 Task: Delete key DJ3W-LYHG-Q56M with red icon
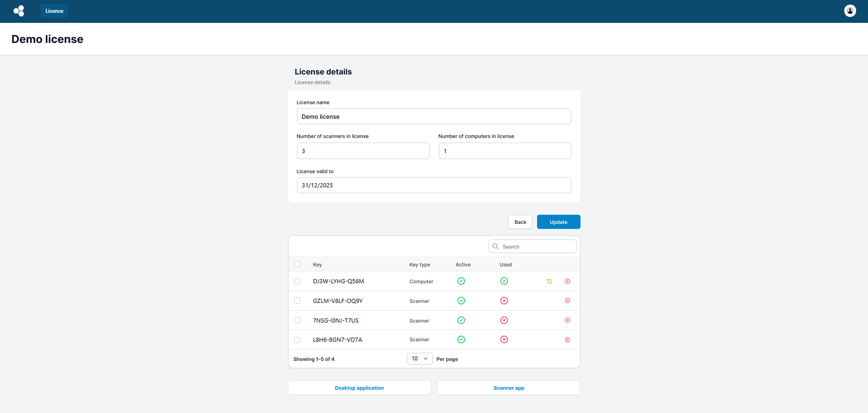point(567,281)
